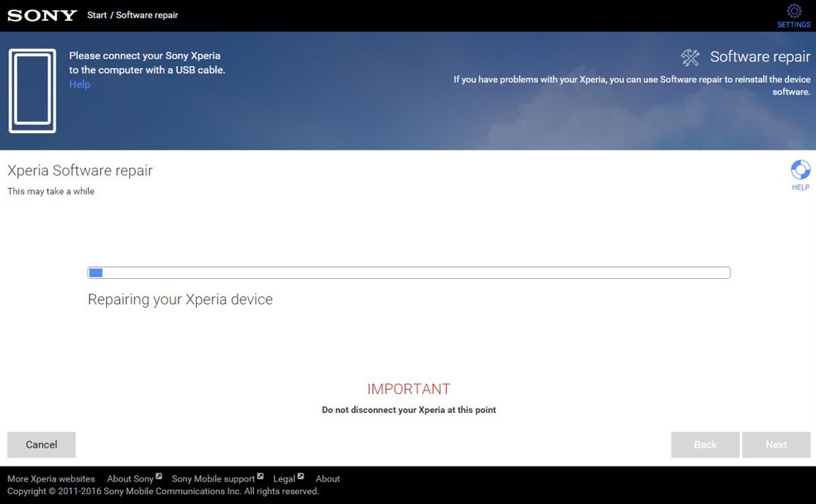This screenshot has width=816, height=504.
Task: Click external-link icon beside Sony Mobile support
Action: click(260, 476)
